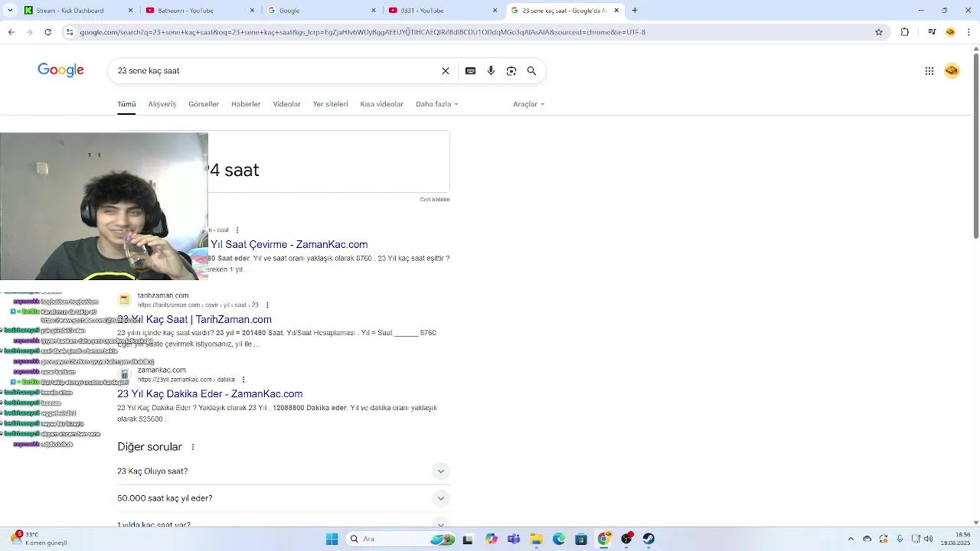Expand the Daha fazla dropdown
980x551 pixels.
(436, 104)
